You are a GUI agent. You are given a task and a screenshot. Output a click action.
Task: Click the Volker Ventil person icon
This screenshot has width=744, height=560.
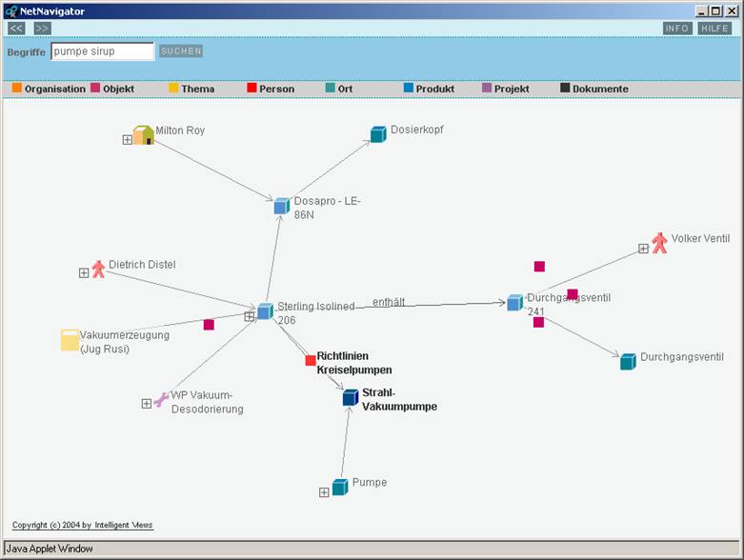coord(659,243)
